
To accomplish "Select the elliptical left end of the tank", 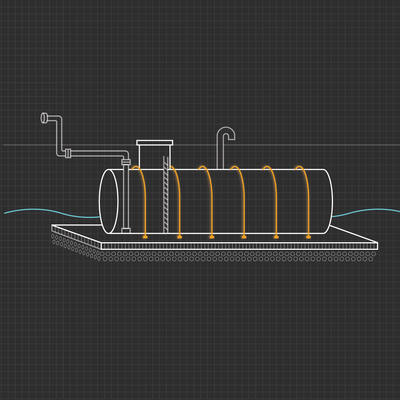I will coord(109,201).
